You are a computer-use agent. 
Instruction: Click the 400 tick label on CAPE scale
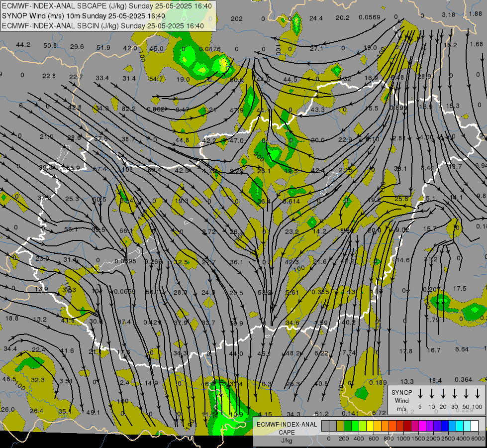pyautogui.click(x=359, y=439)
